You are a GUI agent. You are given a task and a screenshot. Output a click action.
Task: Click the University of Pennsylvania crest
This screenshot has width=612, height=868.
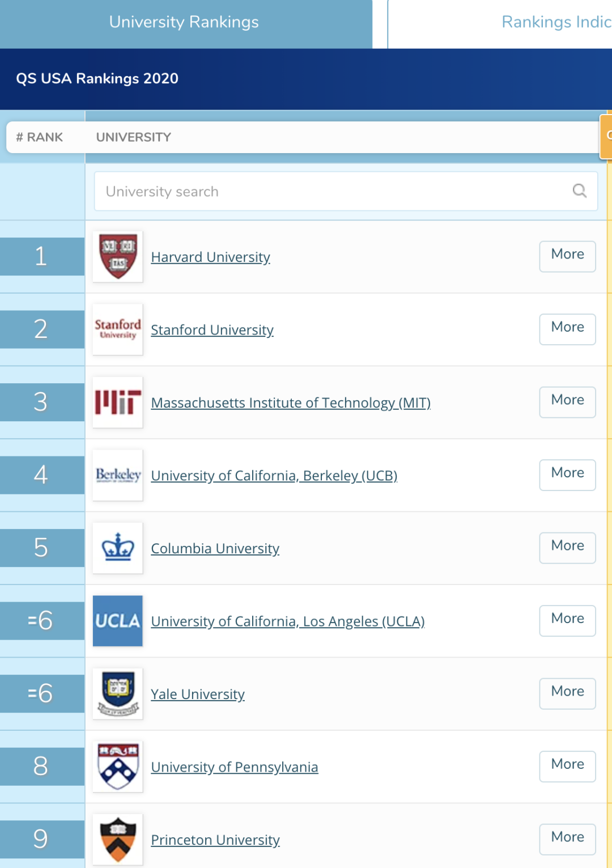(x=118, y=767)
